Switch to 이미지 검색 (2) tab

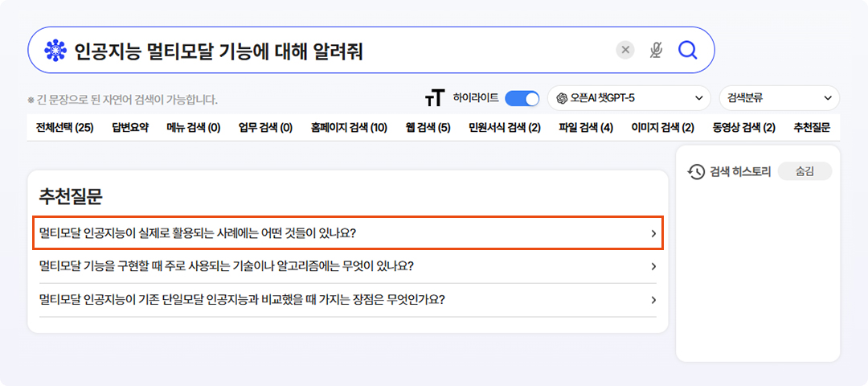coord(662,128)
